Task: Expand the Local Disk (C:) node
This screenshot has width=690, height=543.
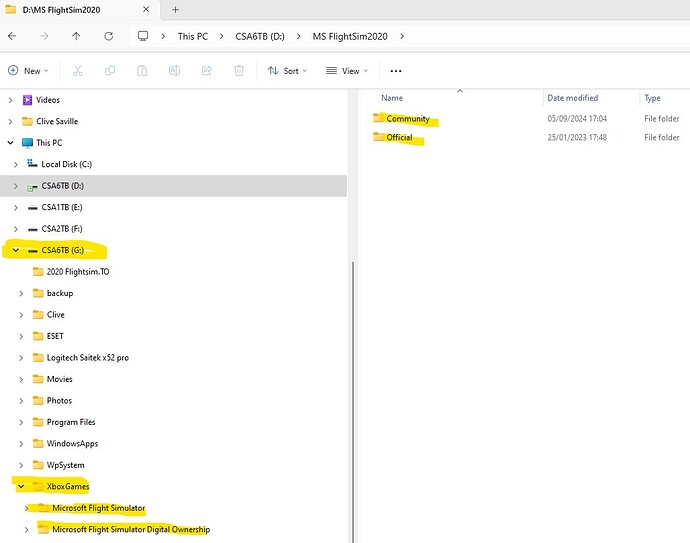Action: [16, 164]
